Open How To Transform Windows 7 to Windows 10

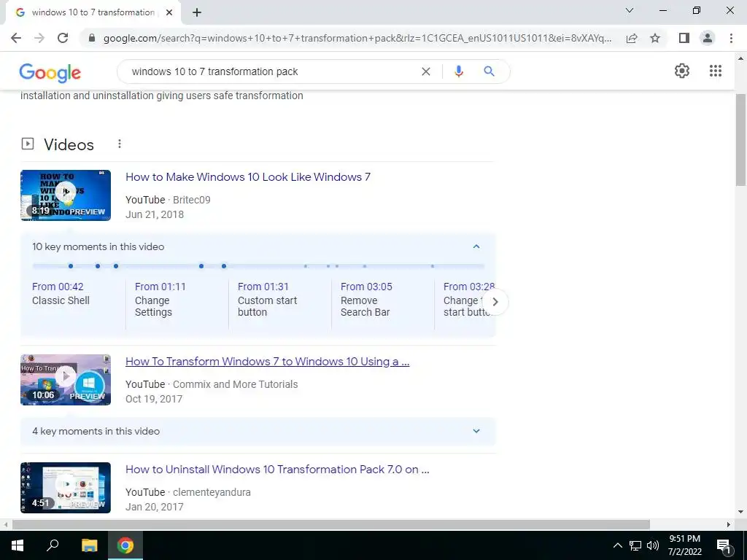[x=267, y=362]
